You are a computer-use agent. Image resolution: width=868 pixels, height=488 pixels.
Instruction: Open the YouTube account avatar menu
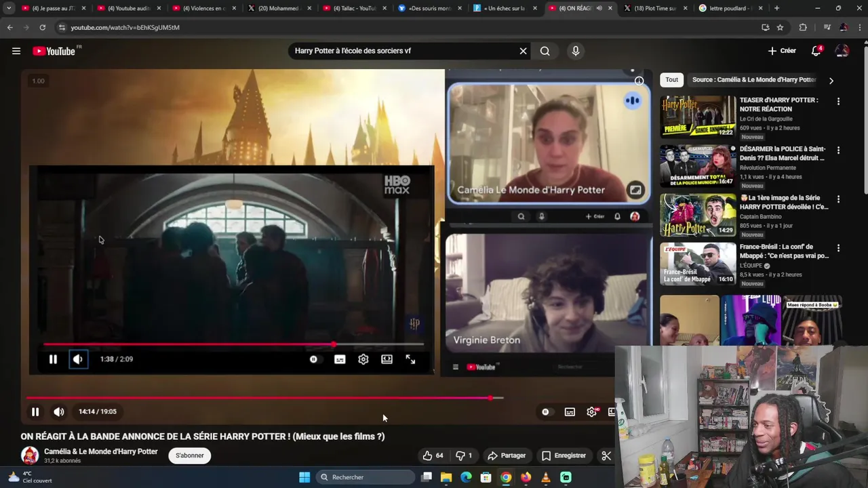tap(842, 51)
